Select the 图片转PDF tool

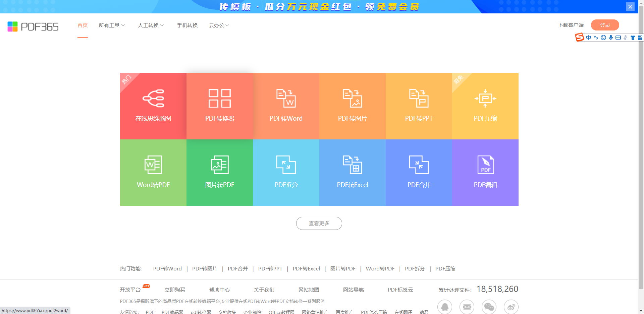(x=219, y=173)
